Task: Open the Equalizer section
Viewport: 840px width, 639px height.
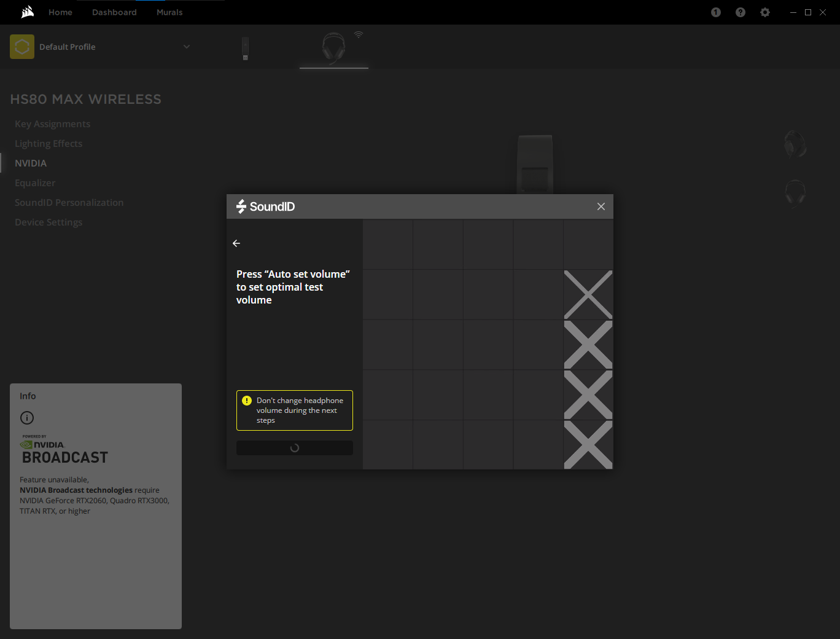Action: [x=35, y=183]
